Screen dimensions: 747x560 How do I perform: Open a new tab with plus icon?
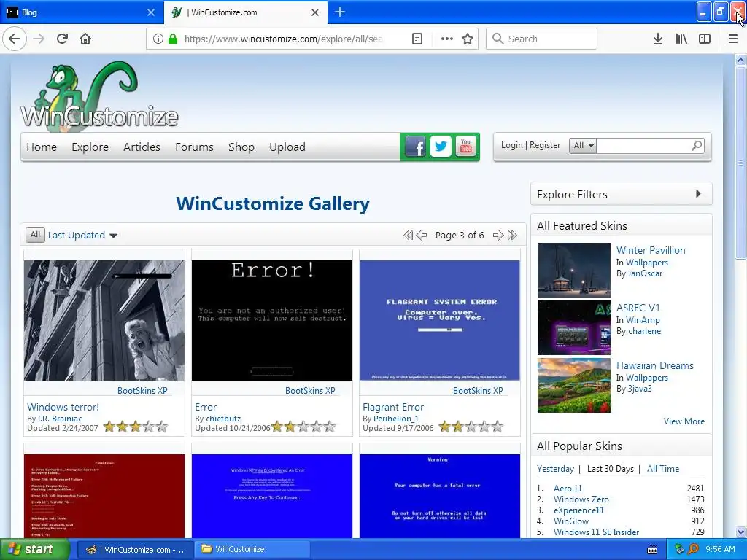click(340, 12)
